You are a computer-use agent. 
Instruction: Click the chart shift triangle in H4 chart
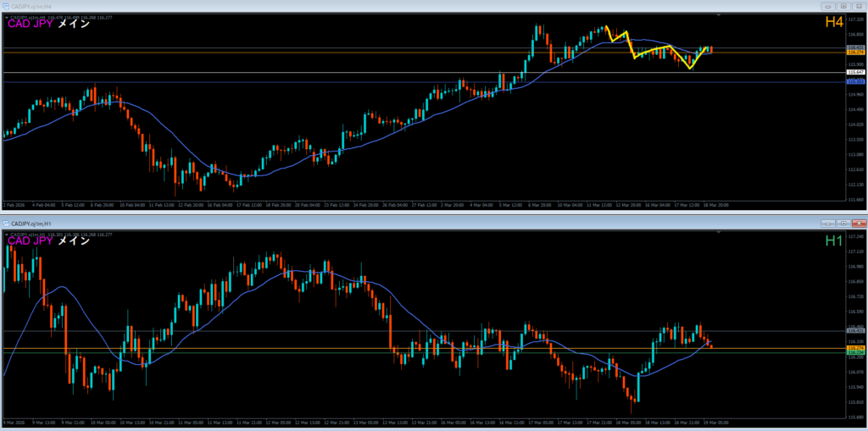tap(719, 17)
